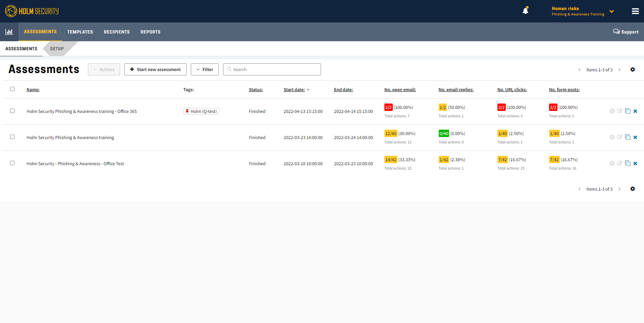The width and height of the screenshot is (644, 323).
Task: Go to next page in top pager
Action: 620,70
